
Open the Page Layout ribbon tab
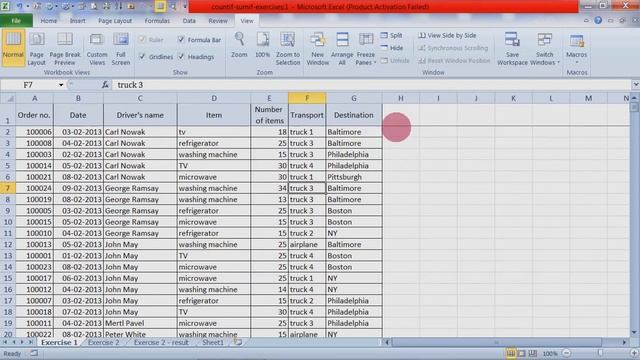[115, 20]
